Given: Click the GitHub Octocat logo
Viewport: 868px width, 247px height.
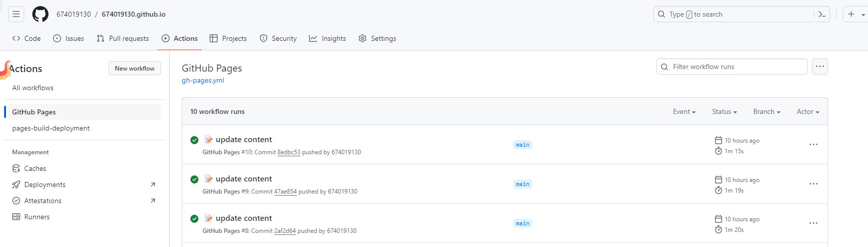Looking at the screenshot, I should (40, 14).
